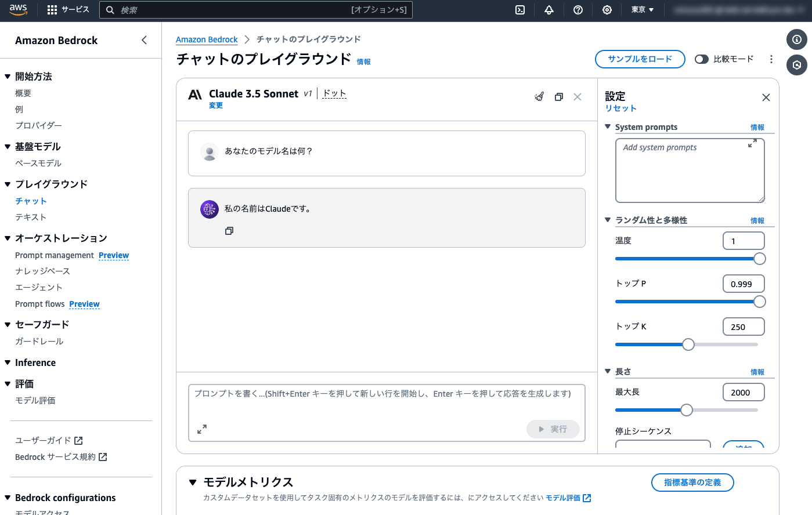Click the copy chat icon in model header

(558, 96)
